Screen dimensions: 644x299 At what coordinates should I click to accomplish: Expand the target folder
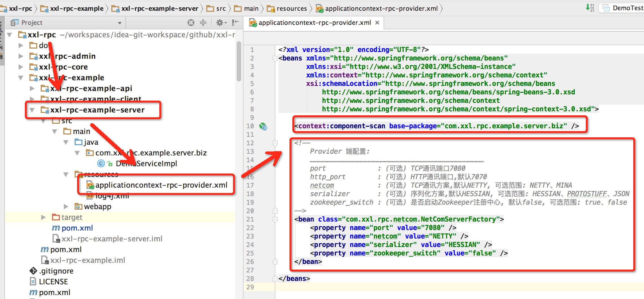(x=43, y=217)
